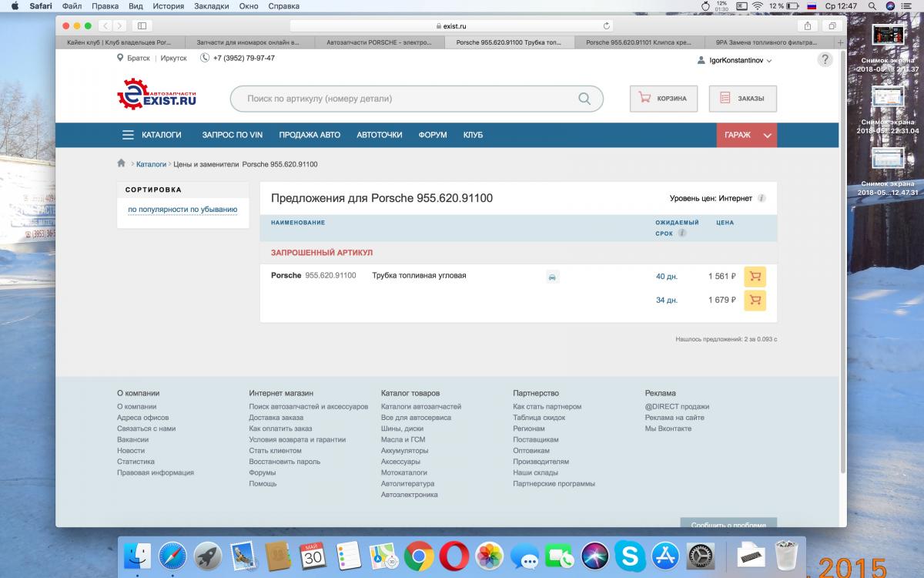Open the help question mark icon
Viewport: 924px width, 578px height.
tap(825, 59)
